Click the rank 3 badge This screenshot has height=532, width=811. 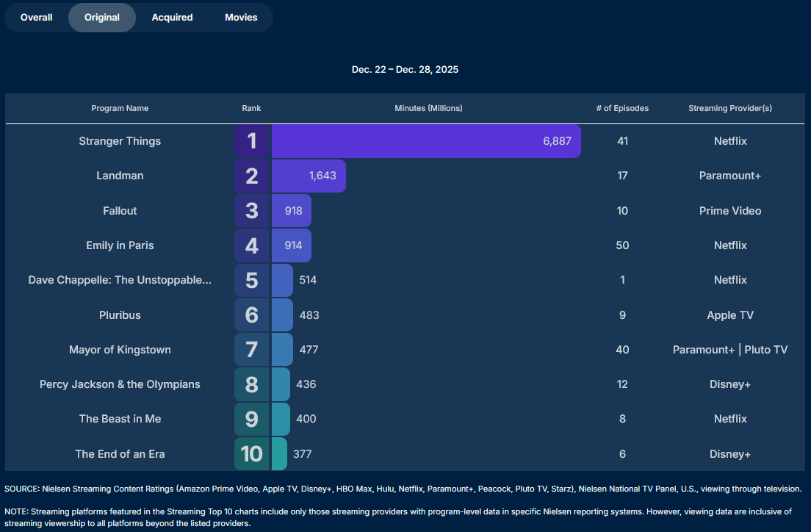click(x=252, y=211)
